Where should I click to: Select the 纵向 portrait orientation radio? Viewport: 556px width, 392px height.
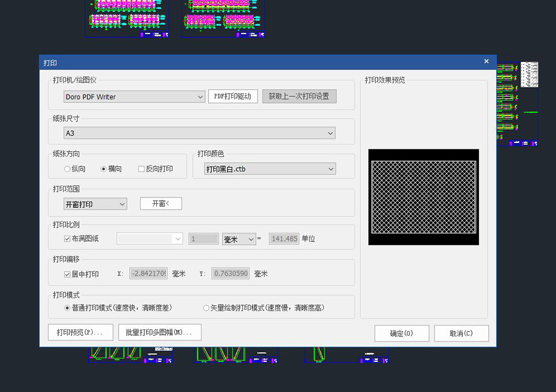coord(67,169)
